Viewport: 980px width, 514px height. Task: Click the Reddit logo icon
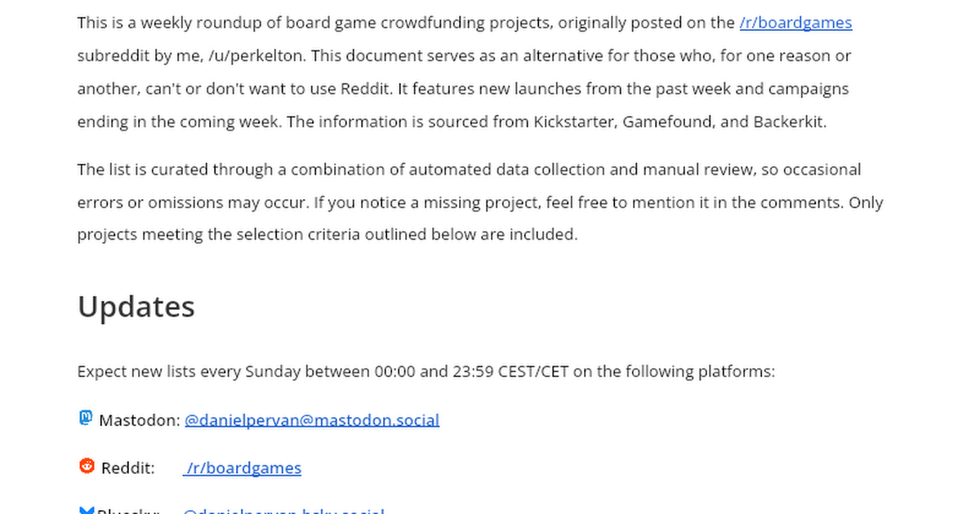[x=87, y=466]
